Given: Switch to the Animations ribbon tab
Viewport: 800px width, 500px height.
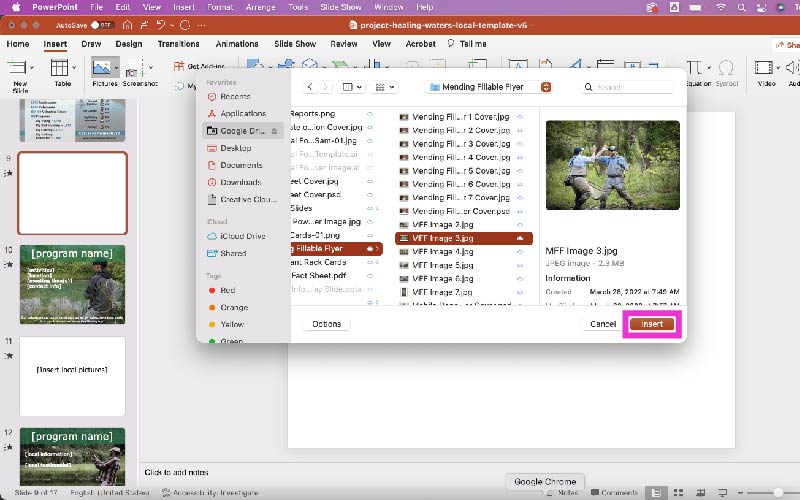Looking at the screenshot, I should [x=237, y=44].
